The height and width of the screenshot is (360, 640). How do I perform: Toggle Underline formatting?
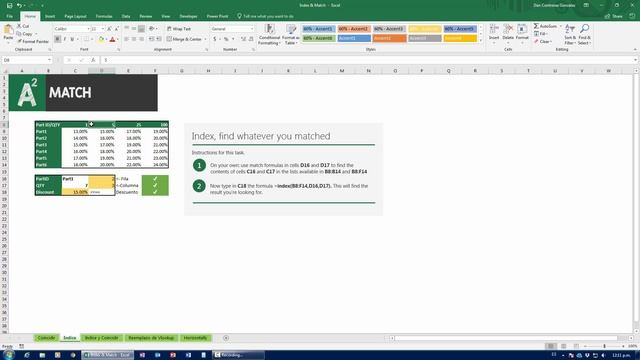72,39
